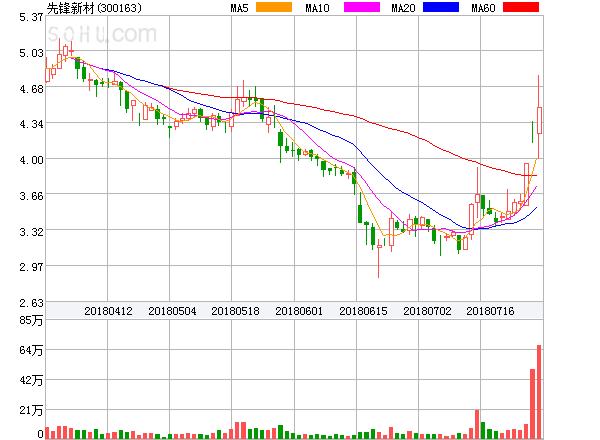This screenshot has width=600, height=440.
Task: Click the 2.63 price axis label
Action: [31, 303]
